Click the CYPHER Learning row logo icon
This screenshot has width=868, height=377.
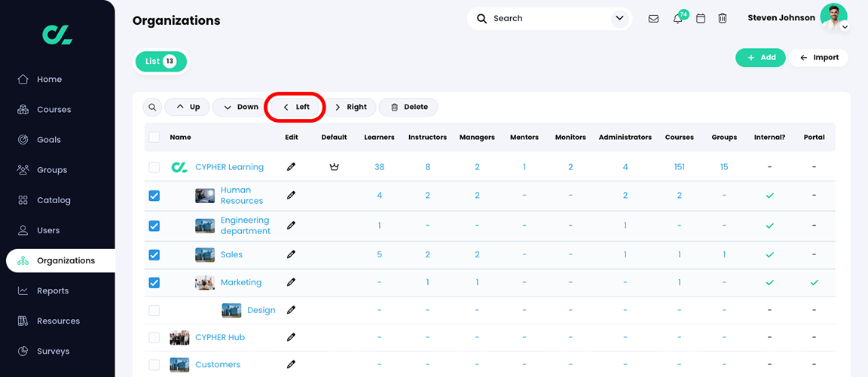click(179, 167)
